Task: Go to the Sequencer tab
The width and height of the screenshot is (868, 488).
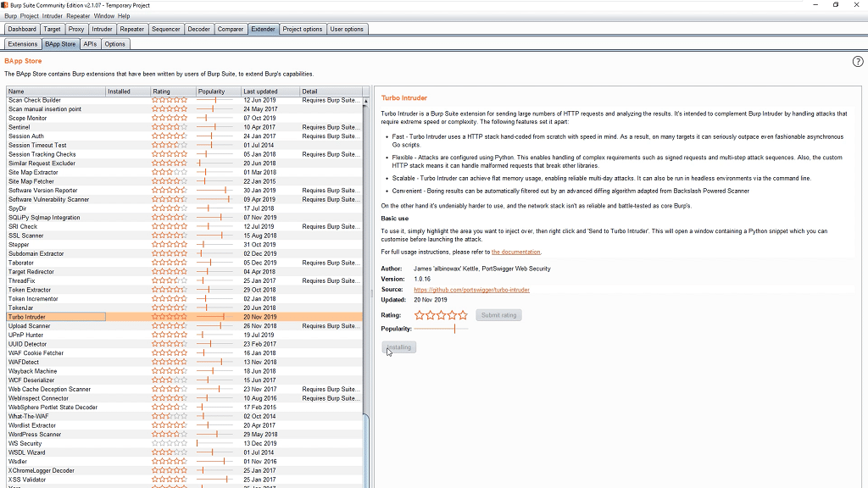Action: click(166, 30)
